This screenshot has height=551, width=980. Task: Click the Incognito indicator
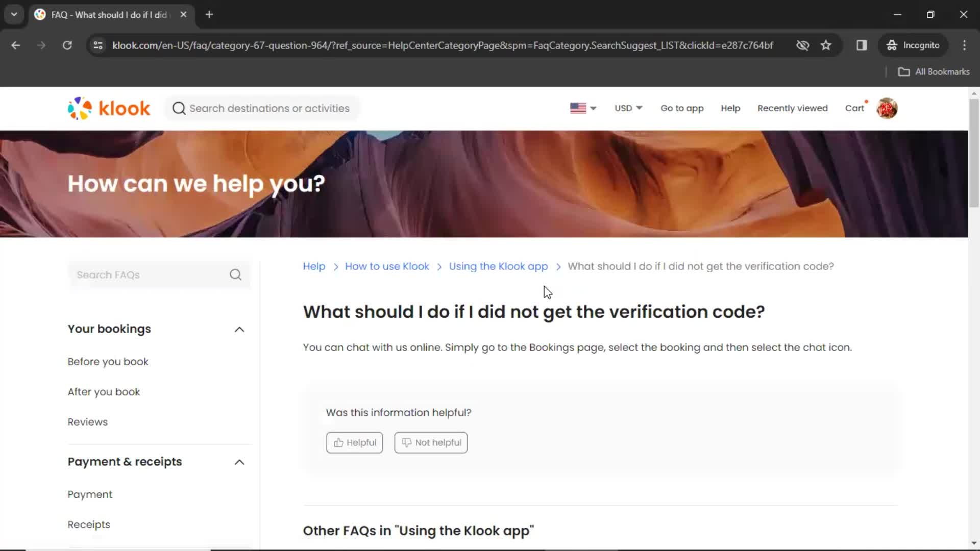point(913,45)
